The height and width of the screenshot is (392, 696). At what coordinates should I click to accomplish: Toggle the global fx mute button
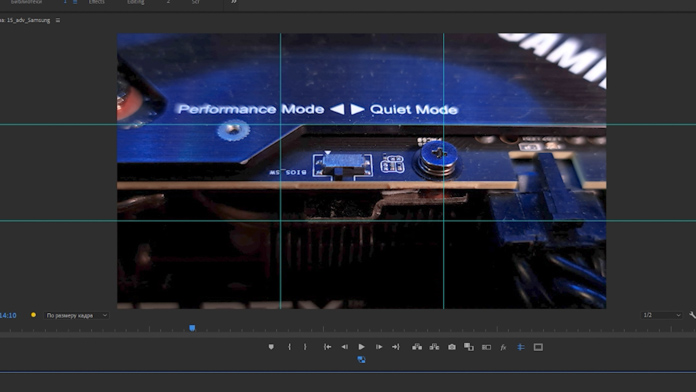point(503,347)
